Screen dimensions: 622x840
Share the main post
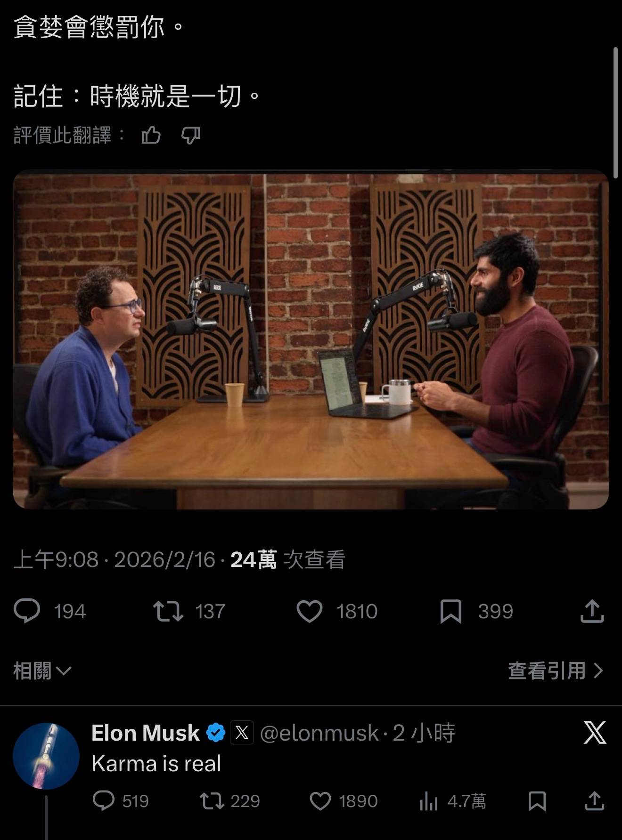coord(592,611)
